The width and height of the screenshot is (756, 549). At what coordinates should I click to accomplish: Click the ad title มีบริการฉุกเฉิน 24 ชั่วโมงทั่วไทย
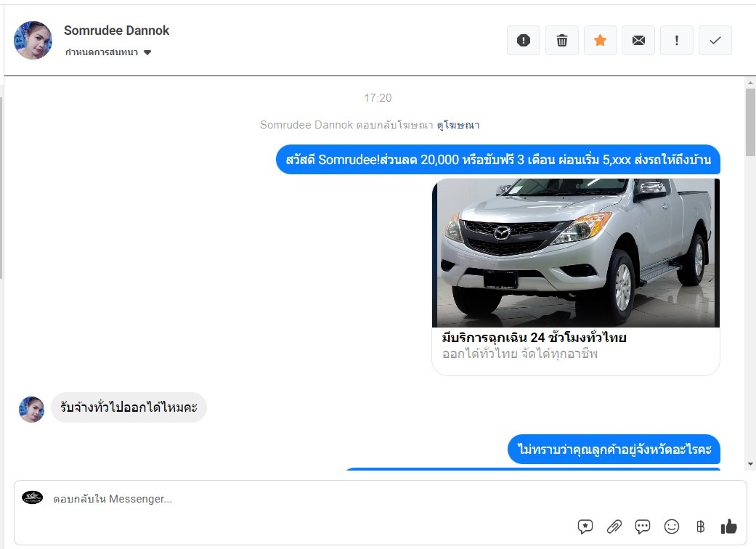pos(535,338)
